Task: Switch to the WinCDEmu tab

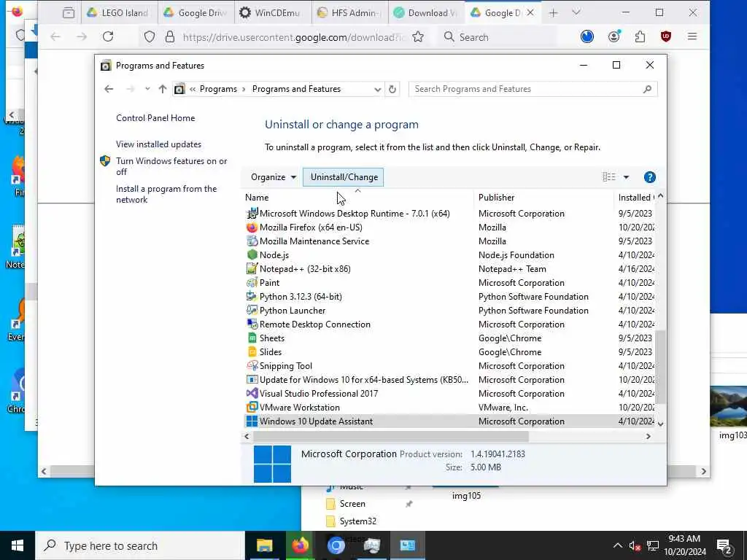Action: pyautogui.click(x=273, y=13)
